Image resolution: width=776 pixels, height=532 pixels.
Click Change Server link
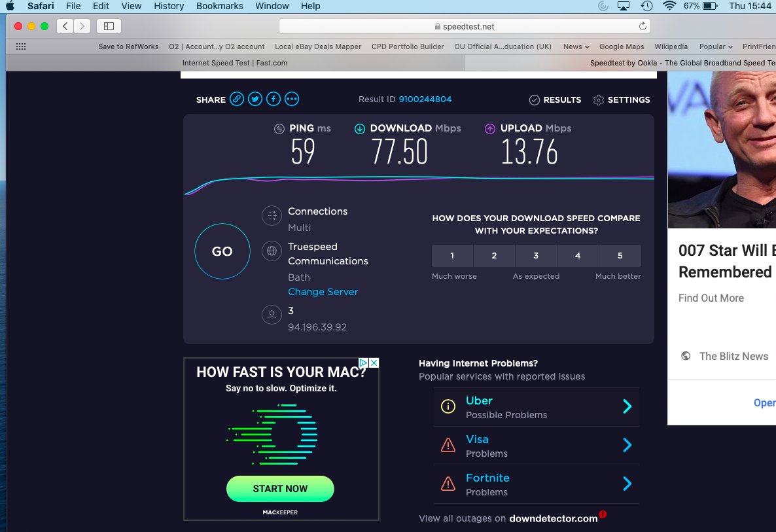(323, 292)
